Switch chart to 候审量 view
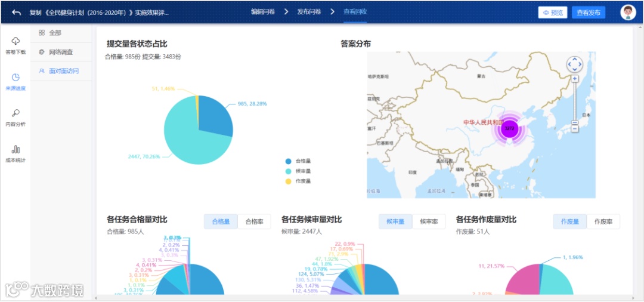This screenshot has height=302, width=644. tap(395, 221)
